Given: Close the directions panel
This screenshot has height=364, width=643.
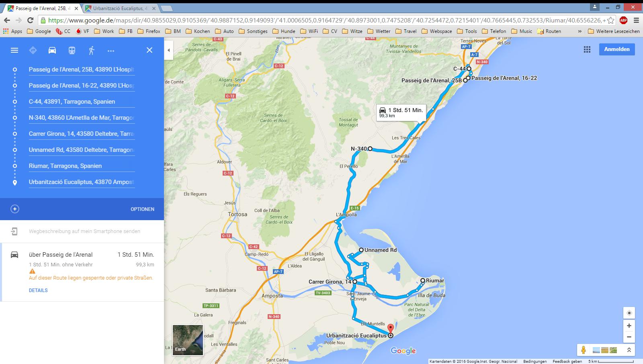Looking at the screenshot, I should tap(149, 50).
